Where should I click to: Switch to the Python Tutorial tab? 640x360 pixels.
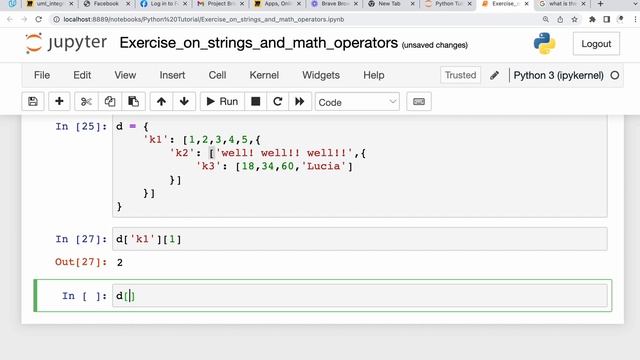[x=448, y=4]
